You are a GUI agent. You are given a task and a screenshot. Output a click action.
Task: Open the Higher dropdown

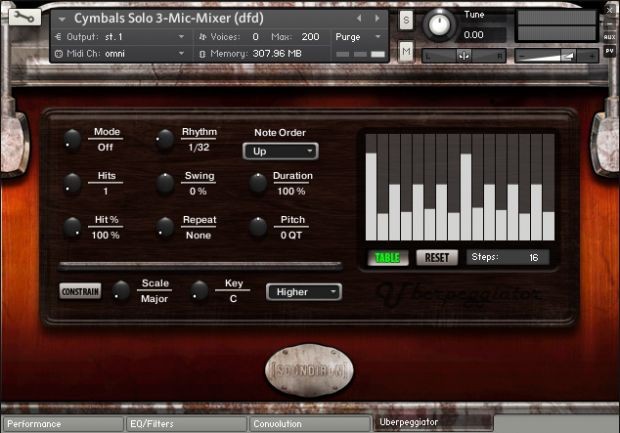tap(304, 292)
